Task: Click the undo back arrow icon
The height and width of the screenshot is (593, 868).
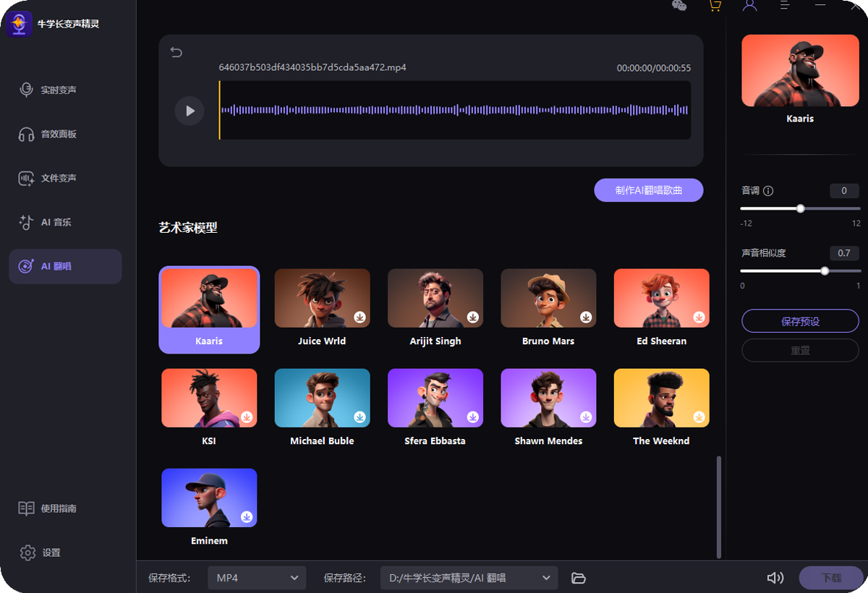Action: click(176, 52)
